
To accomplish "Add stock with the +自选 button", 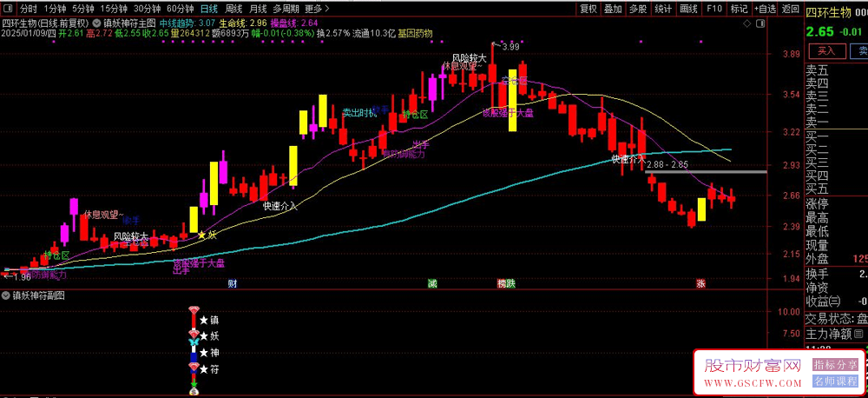I will [x=766, y=9].
